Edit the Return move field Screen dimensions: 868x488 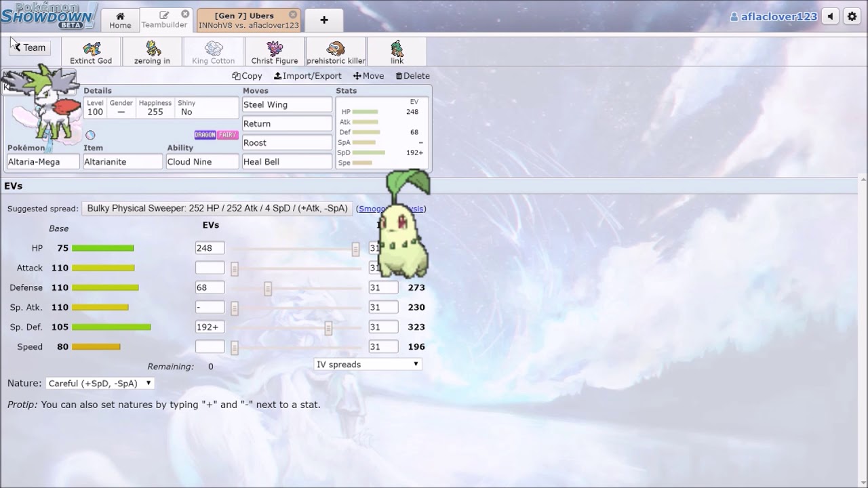pos(287,124)
